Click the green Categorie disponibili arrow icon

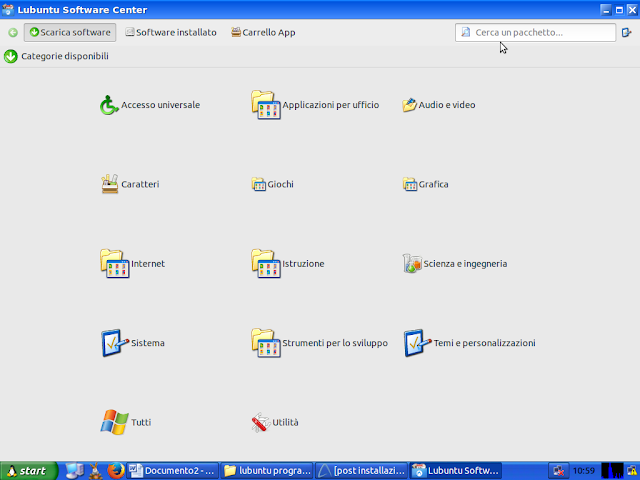point(11,56)
